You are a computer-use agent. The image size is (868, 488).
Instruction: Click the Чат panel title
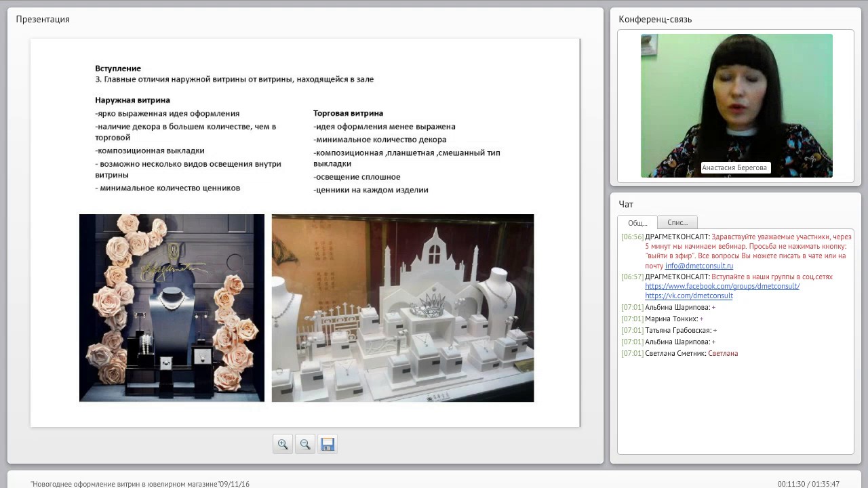pyautogui.click(x=626, y=204)
